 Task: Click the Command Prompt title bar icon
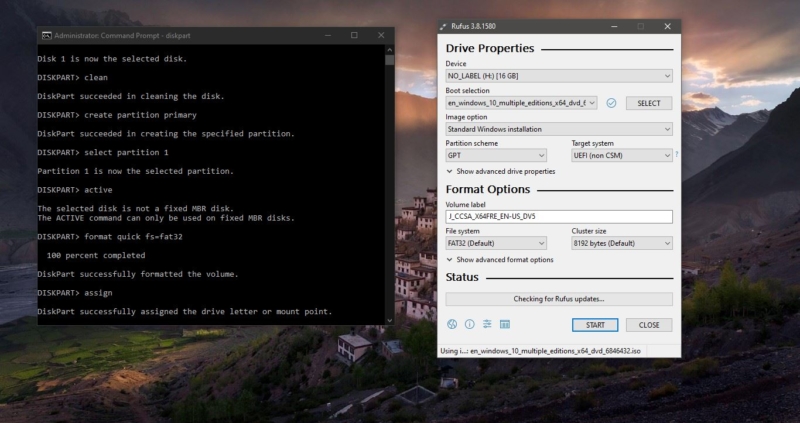(46, 35)
